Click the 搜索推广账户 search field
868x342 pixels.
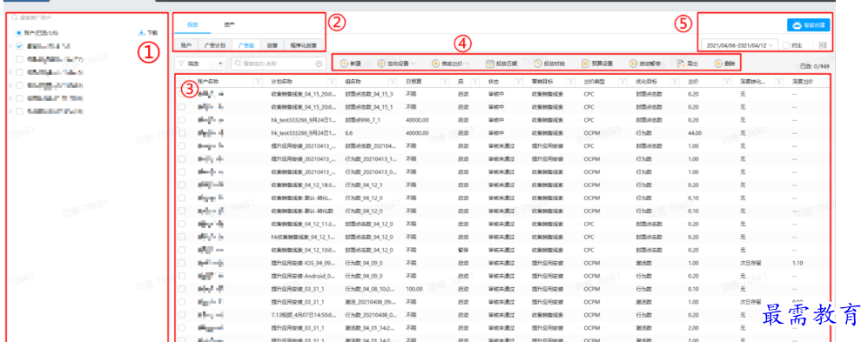pyautogui.click(x=87, y=17)
